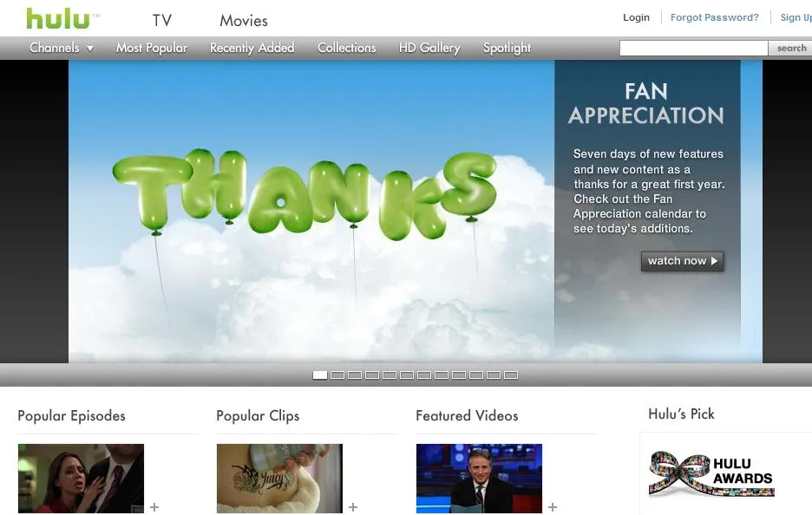This screenshot has width=812, height=515.
Task: Open the HD Gallery page
Action: pos(429,48)
